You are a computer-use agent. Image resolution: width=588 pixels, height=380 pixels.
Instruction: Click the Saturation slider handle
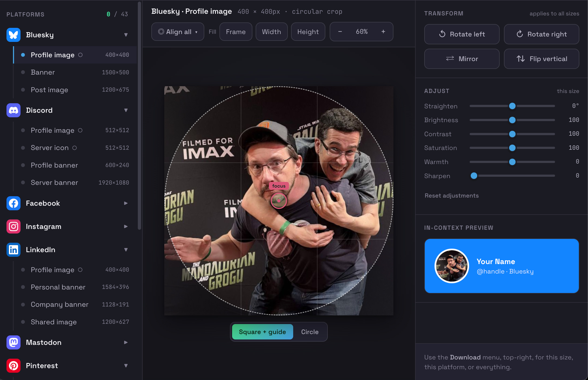tap(512, 148)
